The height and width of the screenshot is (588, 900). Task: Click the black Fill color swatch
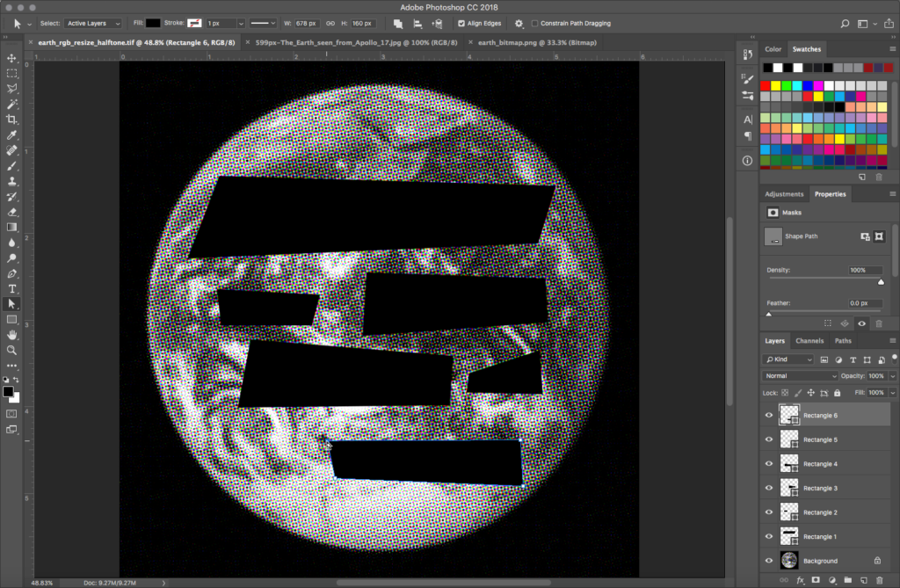(x=153, y=23)
